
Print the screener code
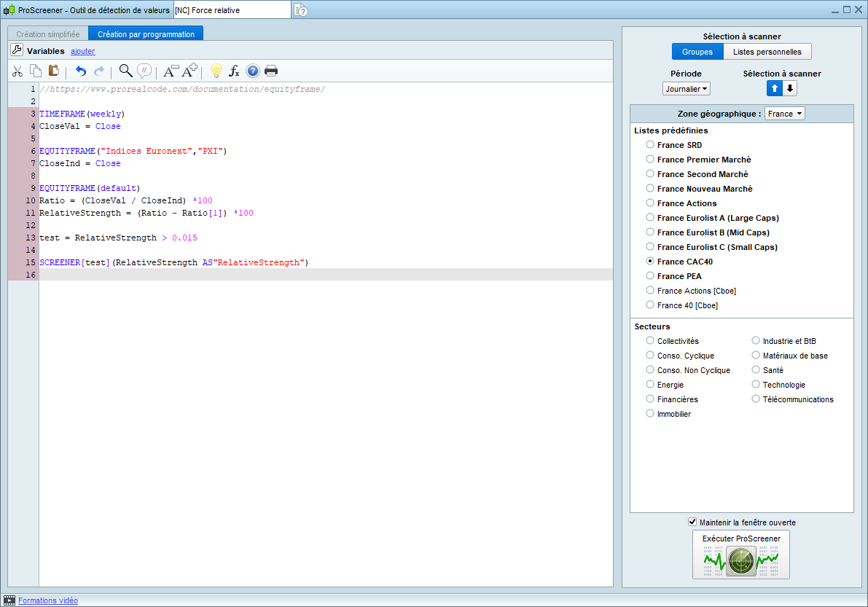271,71
